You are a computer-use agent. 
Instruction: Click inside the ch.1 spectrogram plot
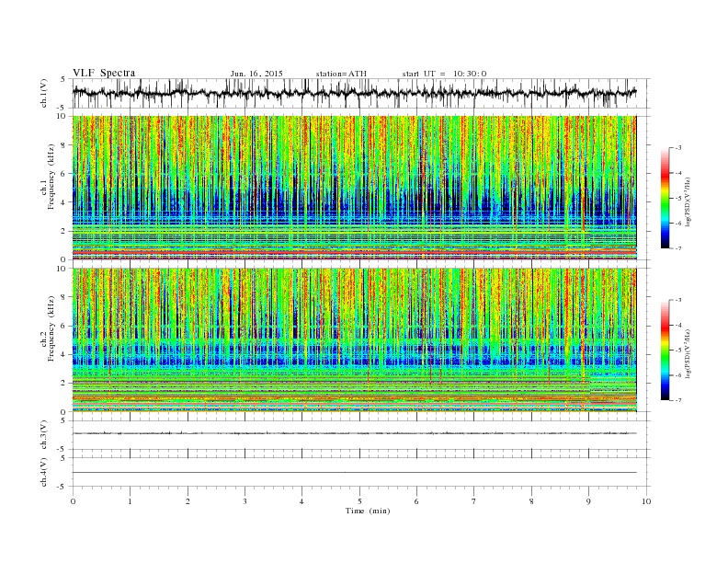pos(355,188)
